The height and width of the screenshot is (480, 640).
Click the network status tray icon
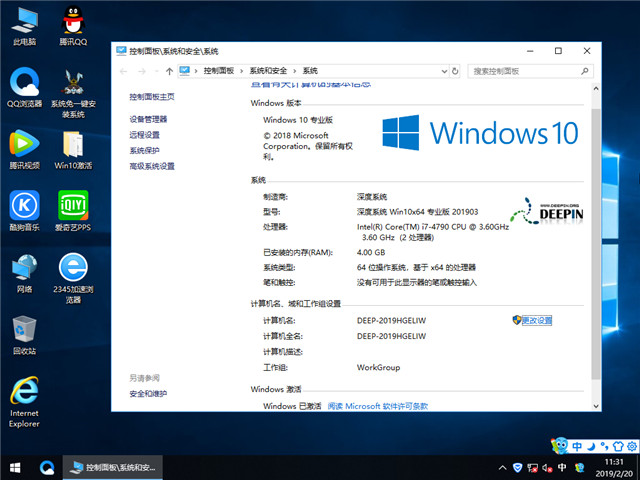(x=532, y=468)
